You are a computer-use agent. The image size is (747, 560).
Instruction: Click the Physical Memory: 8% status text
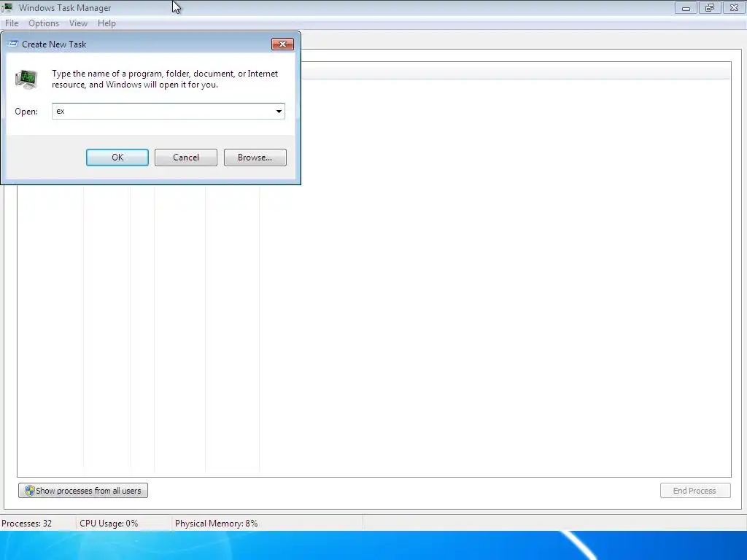click(216, 524)
